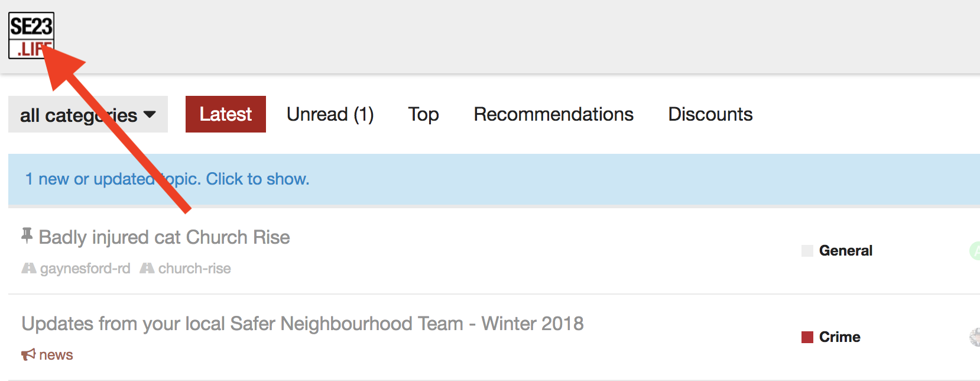Viewport: 980px width, 381px height.
Task: Switch to the Latest tab
Action: [225, 114]
